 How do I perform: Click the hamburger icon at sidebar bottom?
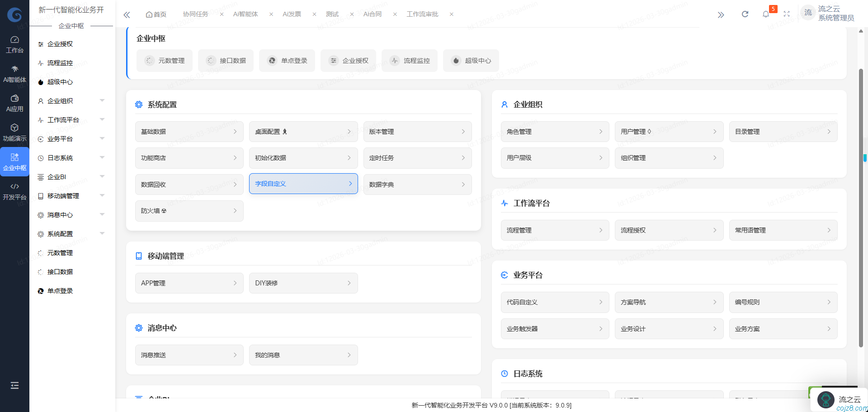point(15,385)
